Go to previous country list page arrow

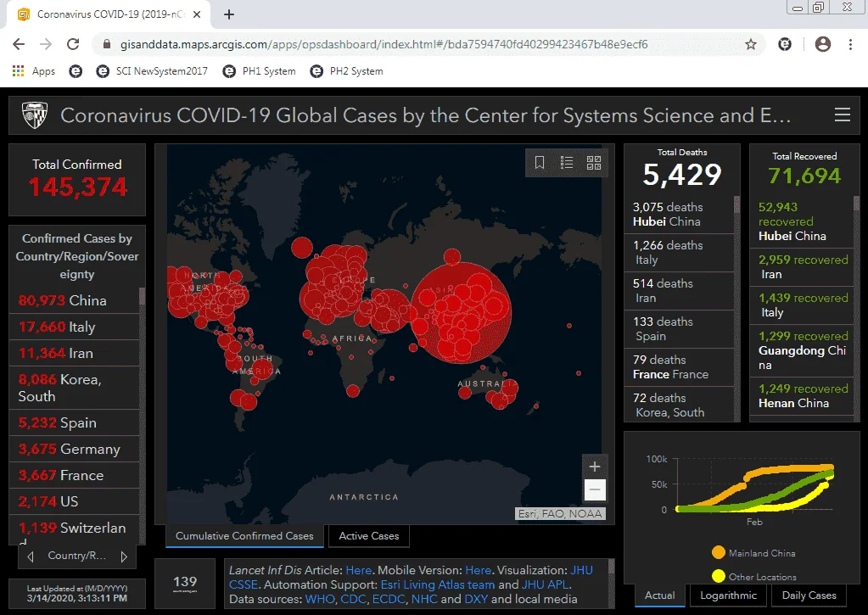coord(31,556)
